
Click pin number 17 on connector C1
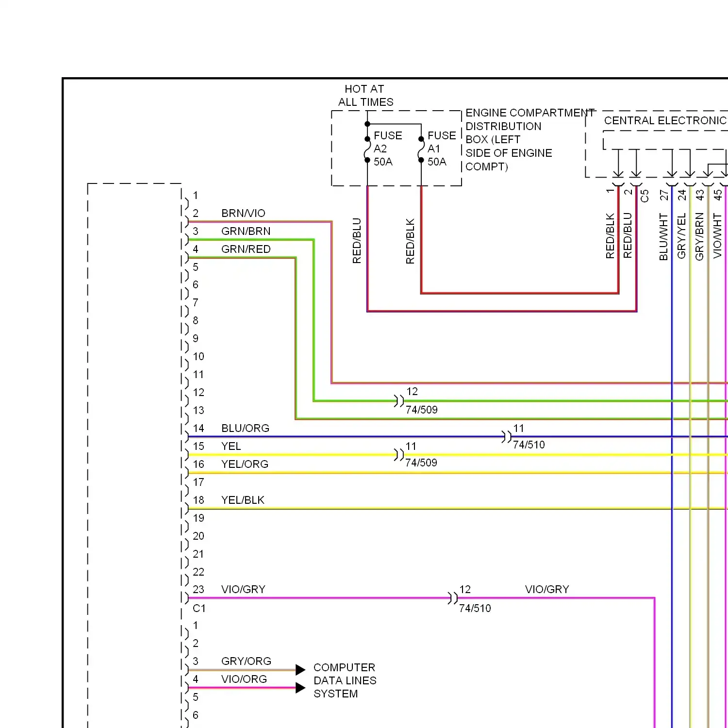(x=199, y=482)
